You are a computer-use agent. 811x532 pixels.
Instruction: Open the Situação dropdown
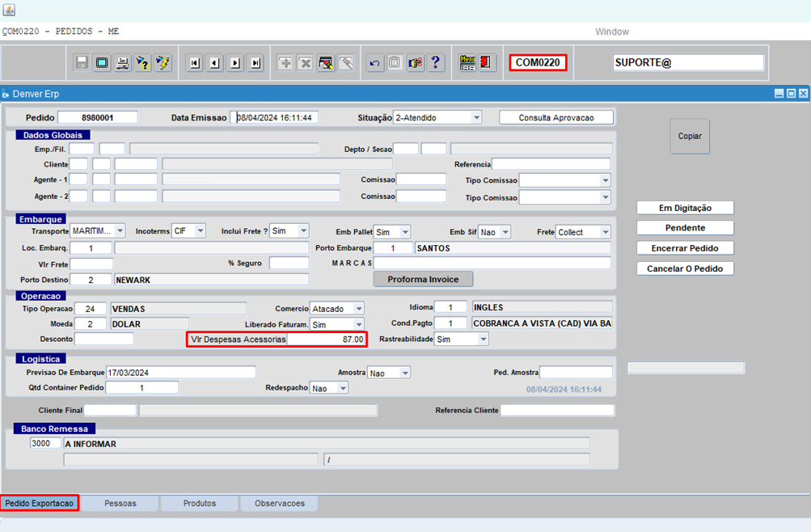pyautogui.click(x=475, y=118)
